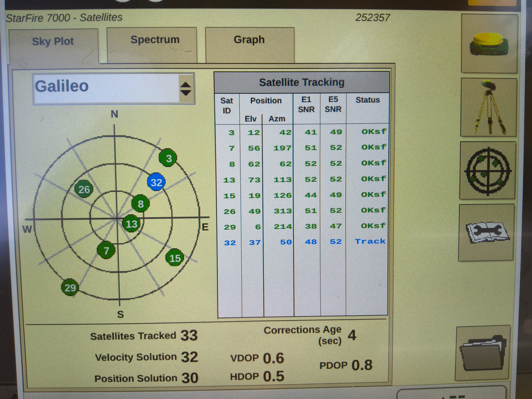Click E1 SNR value 38 for satellite 29
Viewport: 532px width, 399px height.
(311, 226)
